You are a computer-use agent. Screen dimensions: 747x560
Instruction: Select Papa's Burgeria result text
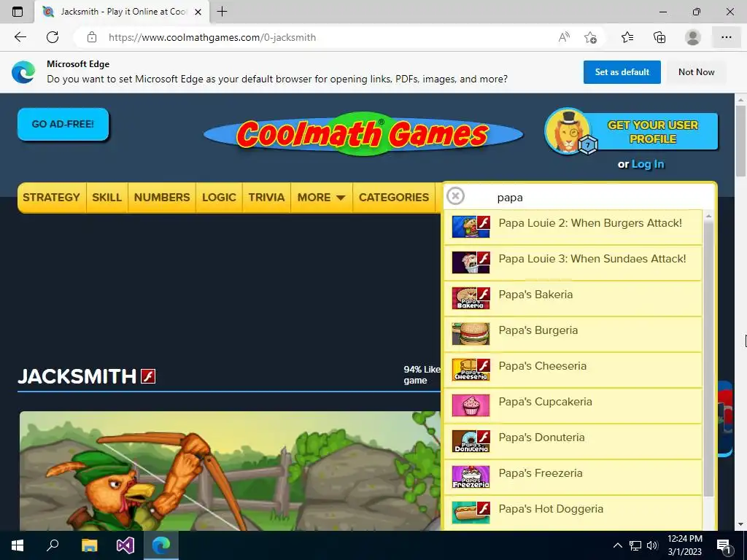point(538,330)
